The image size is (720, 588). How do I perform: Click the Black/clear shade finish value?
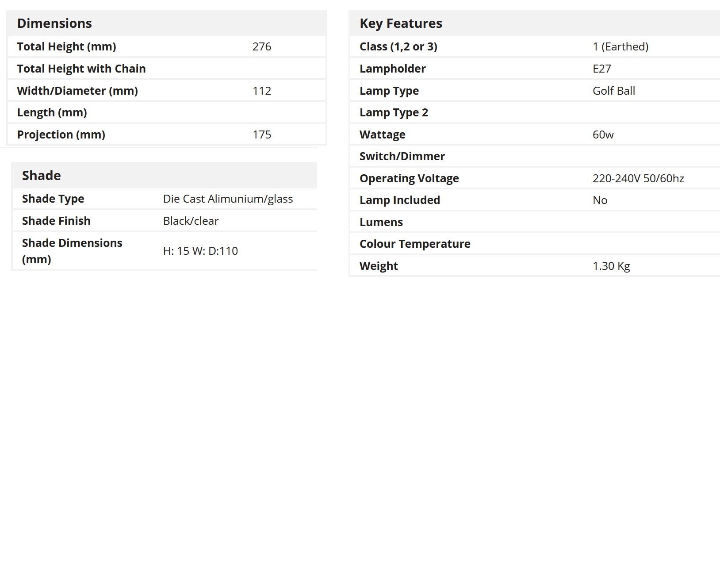[191, 221]
